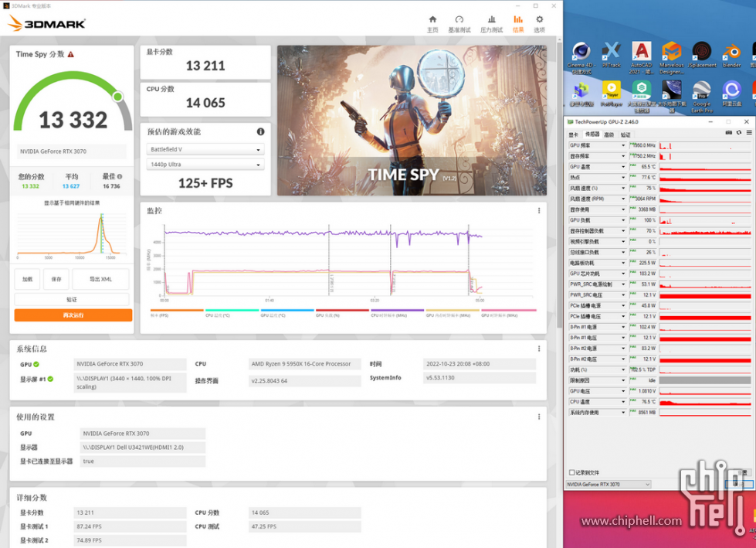Open the 系统信息 panel three-dot menu
The height and width of the screenshot is (548, 756).
pos(539,349)
